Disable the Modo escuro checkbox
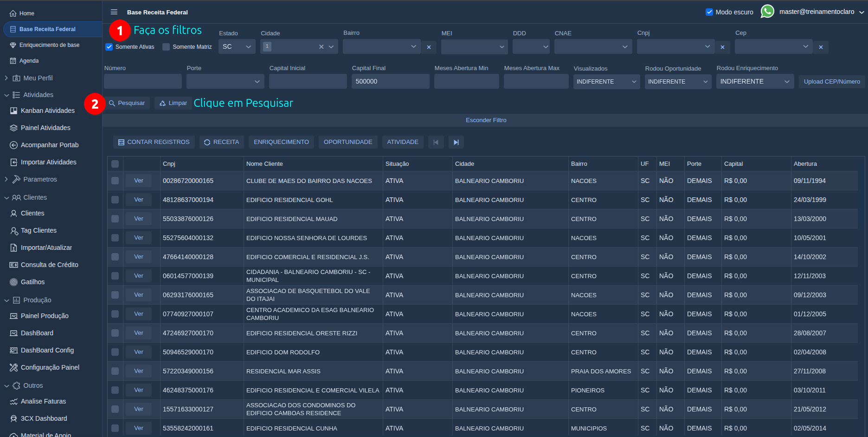The image size is (868, 437). pyautogui.click(x=709, y=12)
